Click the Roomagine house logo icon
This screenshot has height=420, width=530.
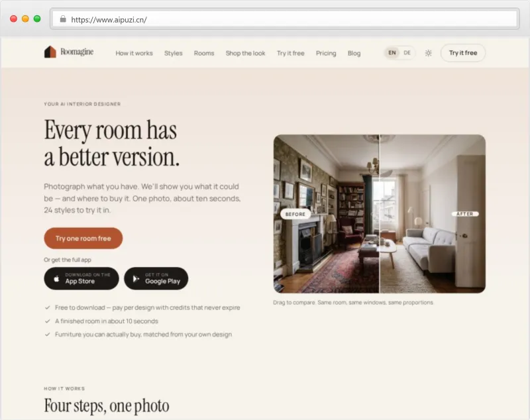pos(50,52)
